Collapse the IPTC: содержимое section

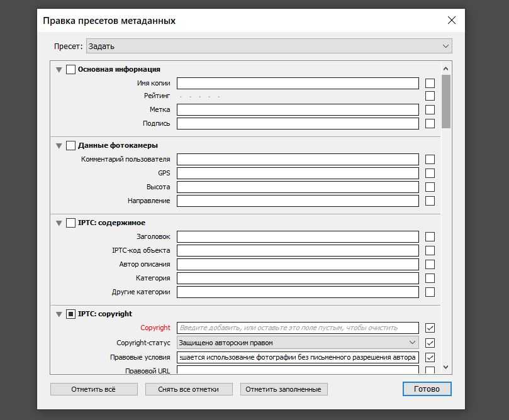coord(59,223)
